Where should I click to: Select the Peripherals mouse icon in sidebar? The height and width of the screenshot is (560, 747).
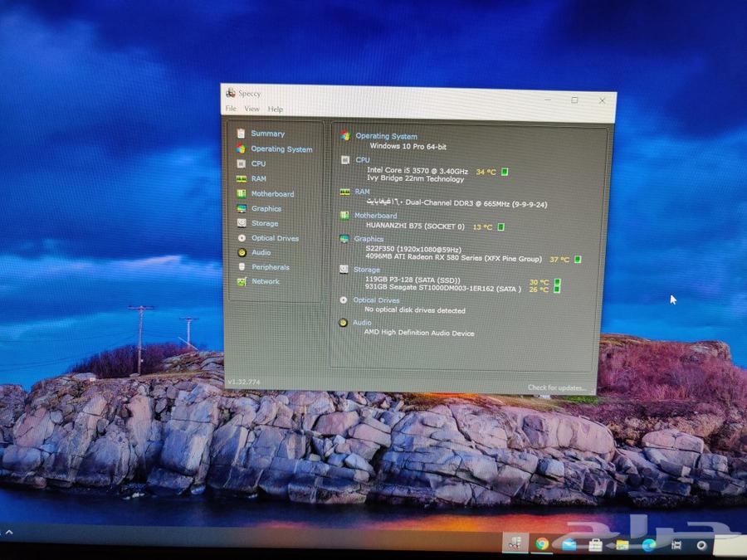[x=242, y=266]
